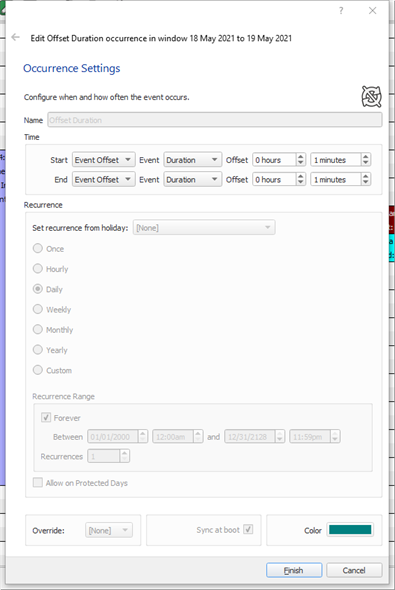
Task: Toggle the Forever checkbox
Action: pos(46,418)
